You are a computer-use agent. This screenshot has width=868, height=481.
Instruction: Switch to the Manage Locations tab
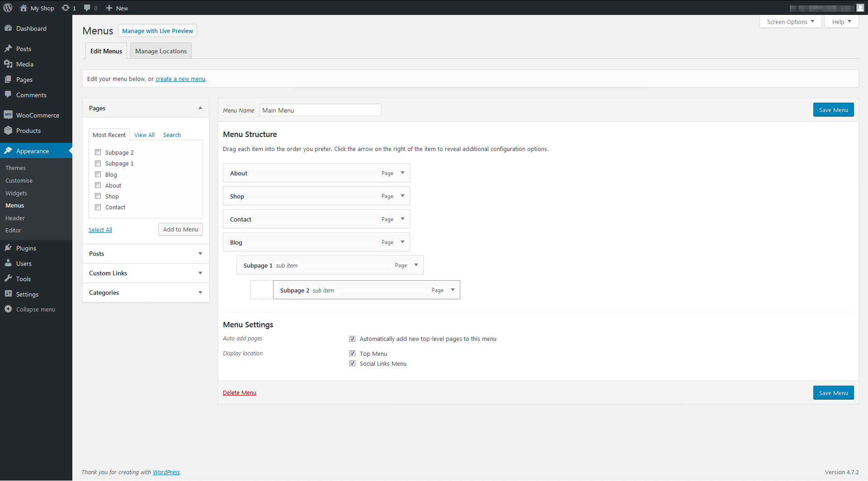coord(161,51)
